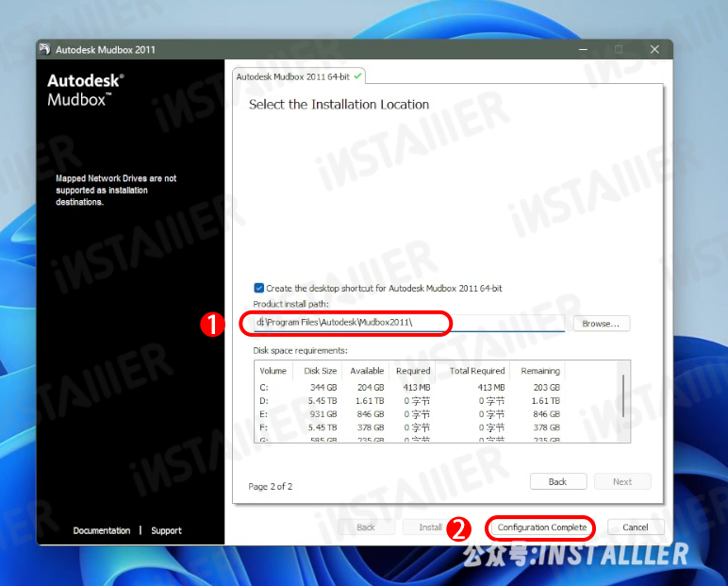Click the Required column header
Image resolution: width=728 pixels, height=586 pixels.
tap(413, 371)
